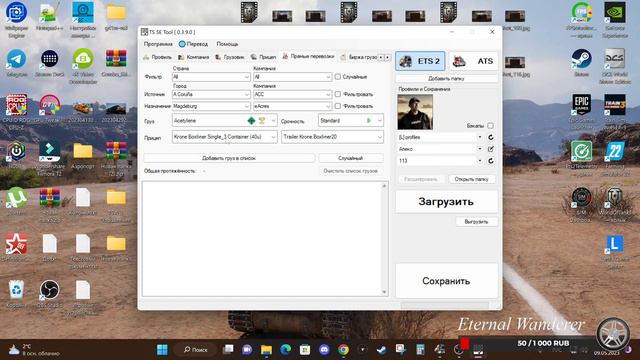Viewport: 640px width, 360px height.
Task: Open the Компания filter dropdown
Action: (x=292, y=77)
